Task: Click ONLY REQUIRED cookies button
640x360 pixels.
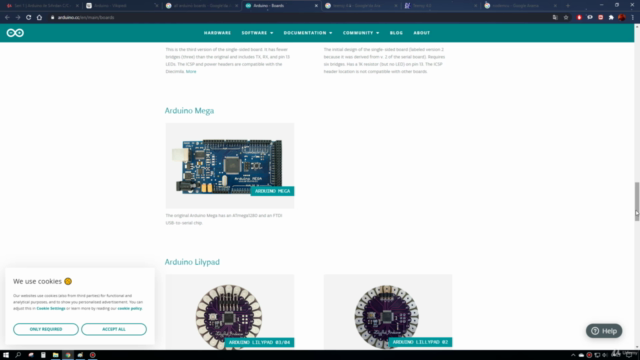Action: click(x=46, y=329)
